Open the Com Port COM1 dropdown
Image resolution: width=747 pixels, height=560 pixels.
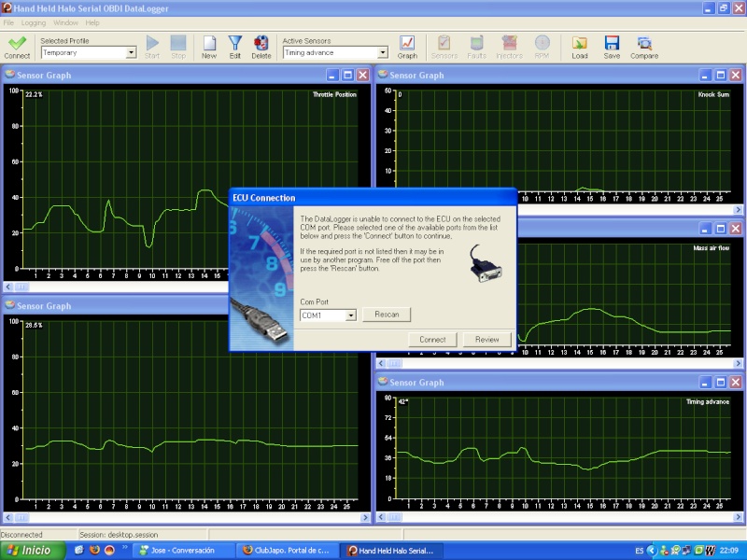(329, 315)
